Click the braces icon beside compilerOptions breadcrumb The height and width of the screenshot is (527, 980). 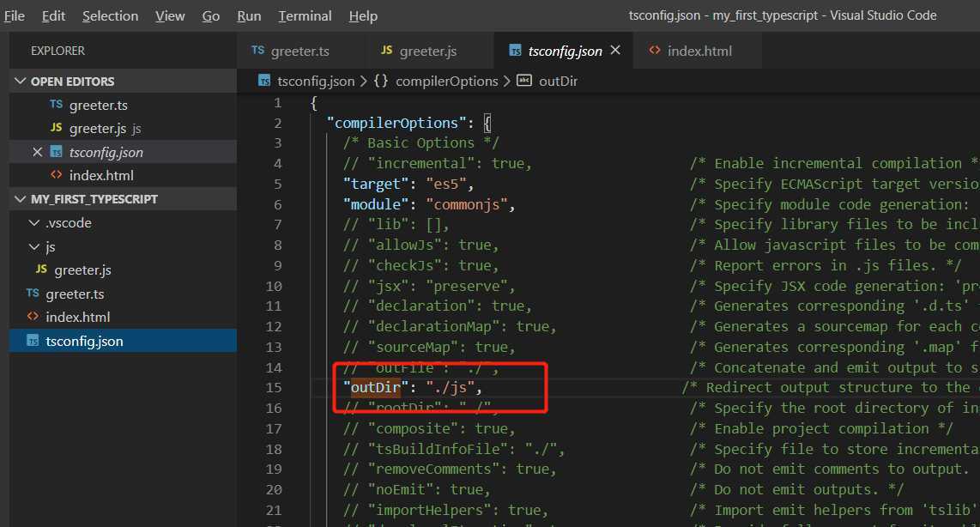coord(381,81)
